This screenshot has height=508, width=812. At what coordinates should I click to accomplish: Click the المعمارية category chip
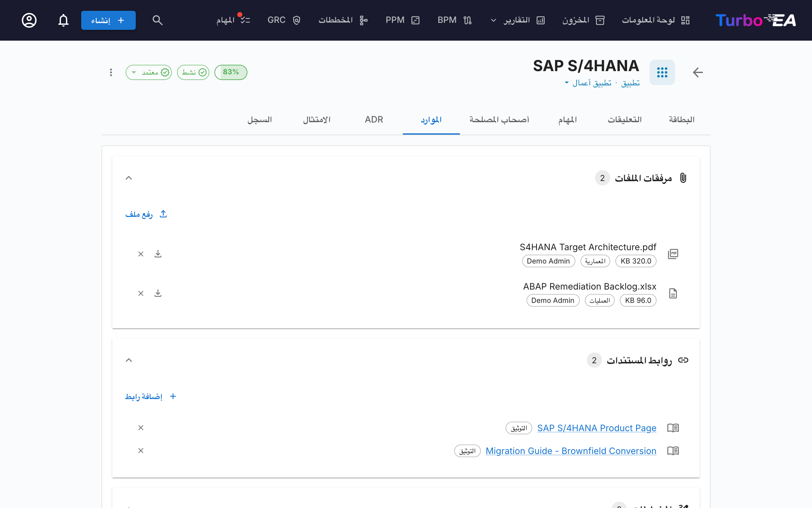point(595,261)
